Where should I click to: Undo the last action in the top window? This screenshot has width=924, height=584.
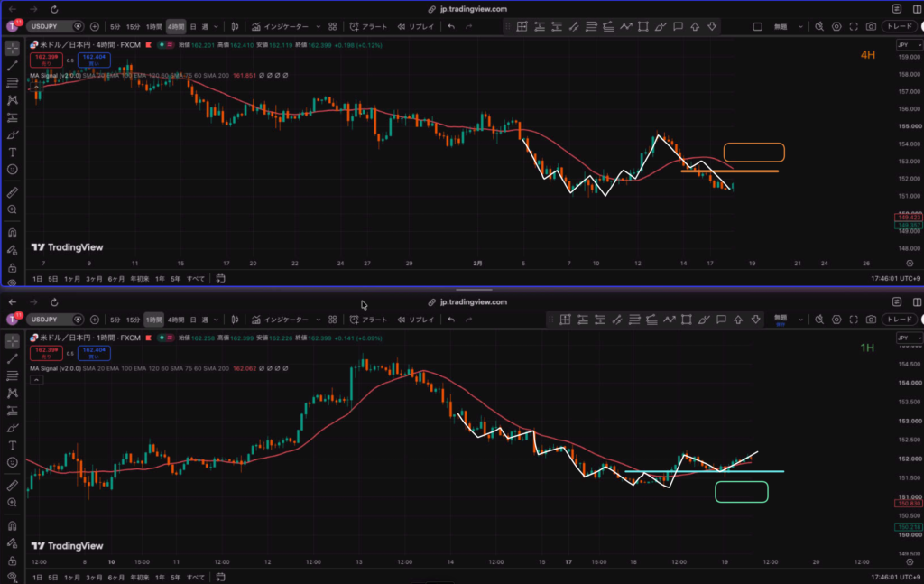pos(451,26)
